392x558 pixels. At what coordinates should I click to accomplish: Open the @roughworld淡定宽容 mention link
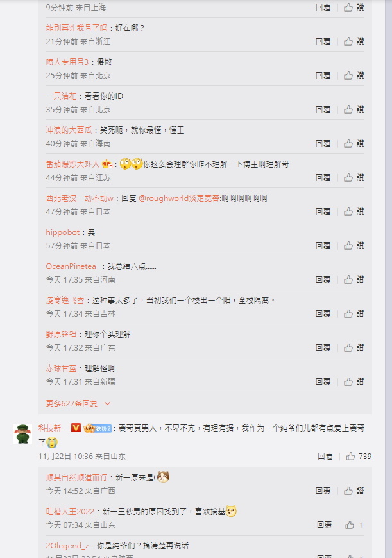(x=179, y=198)
